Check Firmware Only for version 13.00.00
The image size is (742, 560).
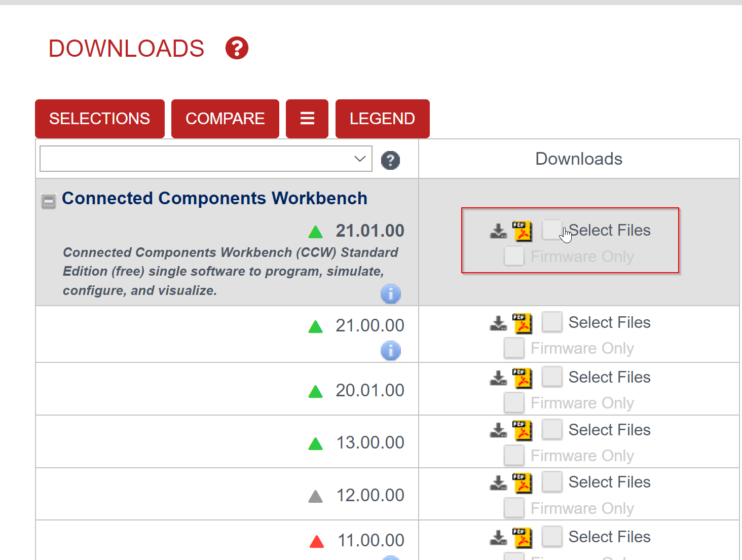coord(514,456)
